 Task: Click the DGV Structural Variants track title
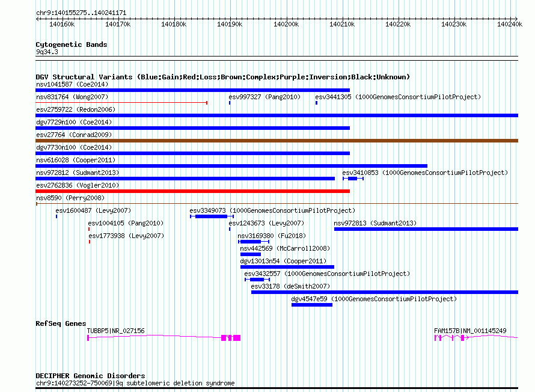coord(223,77)
